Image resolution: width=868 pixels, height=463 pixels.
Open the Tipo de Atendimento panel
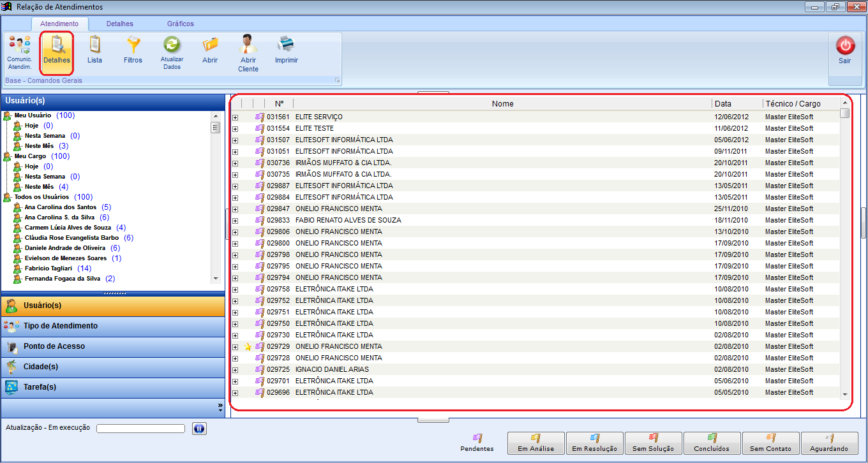113,326
